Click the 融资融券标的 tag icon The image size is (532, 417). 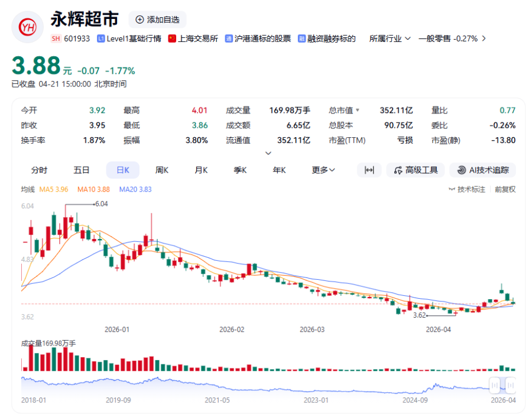pos(301,38)
